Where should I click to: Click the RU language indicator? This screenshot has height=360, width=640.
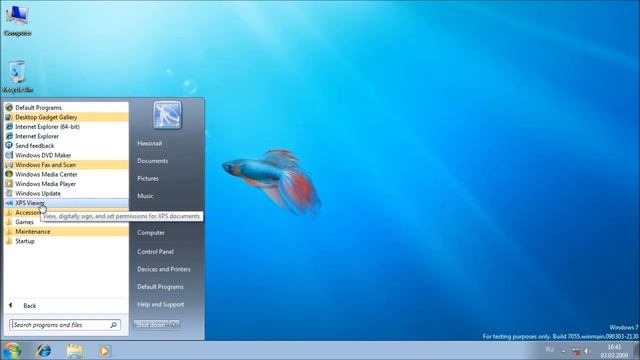[x=550, y=350]
